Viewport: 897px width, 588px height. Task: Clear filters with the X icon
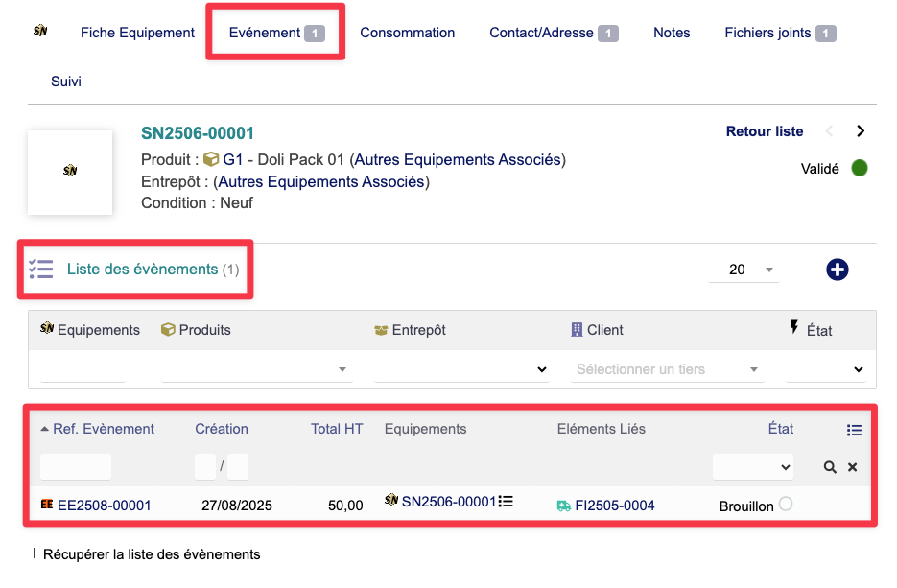pyautogui.click(x=852, y=467)
